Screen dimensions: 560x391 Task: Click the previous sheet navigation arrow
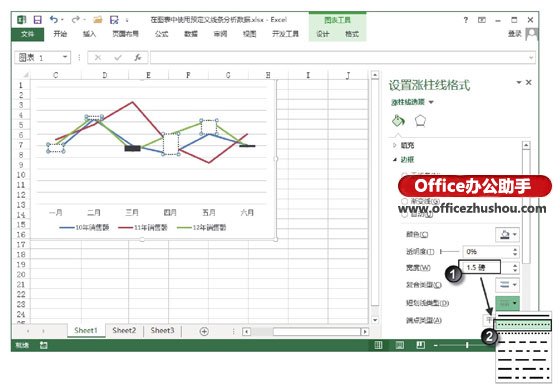click(28, 331)
